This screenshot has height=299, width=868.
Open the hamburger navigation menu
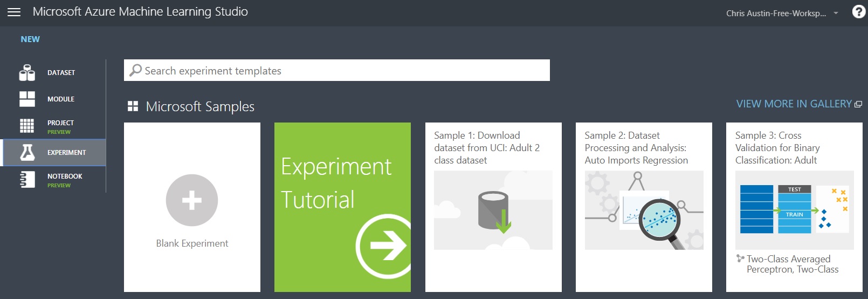14,12
